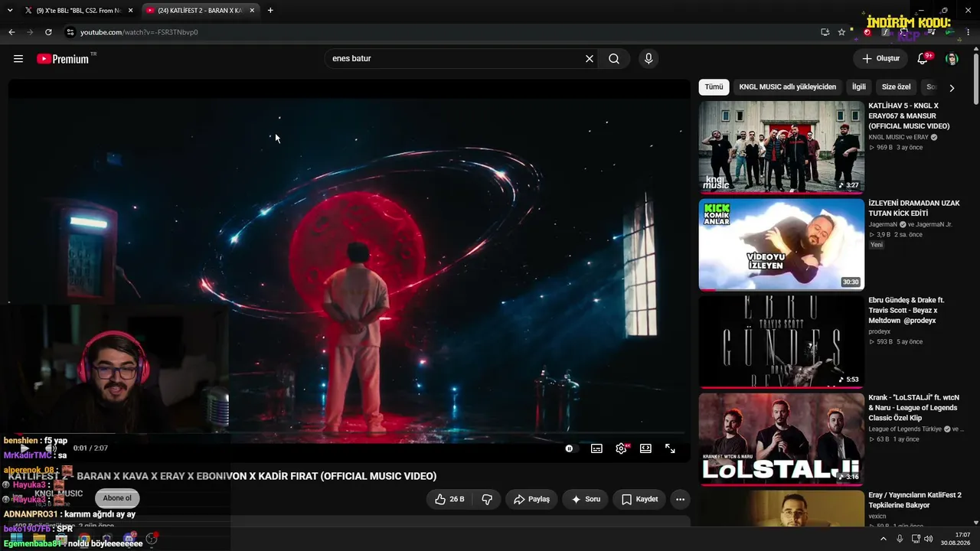The height and width of the screenshot is (551, 980).
Task: Open 'Ebru Gündeş & Drake ft. Travis Scott' title
Action: pos(906,311)
